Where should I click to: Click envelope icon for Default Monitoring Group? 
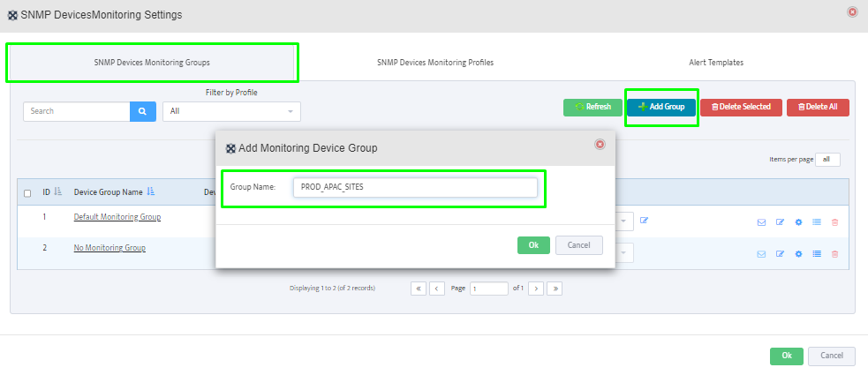(761, 221)
